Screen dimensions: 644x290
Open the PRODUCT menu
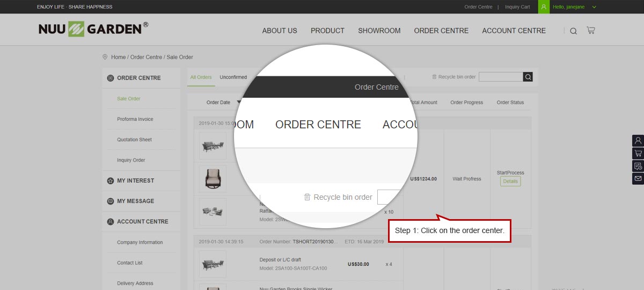(x=327, y=31)
